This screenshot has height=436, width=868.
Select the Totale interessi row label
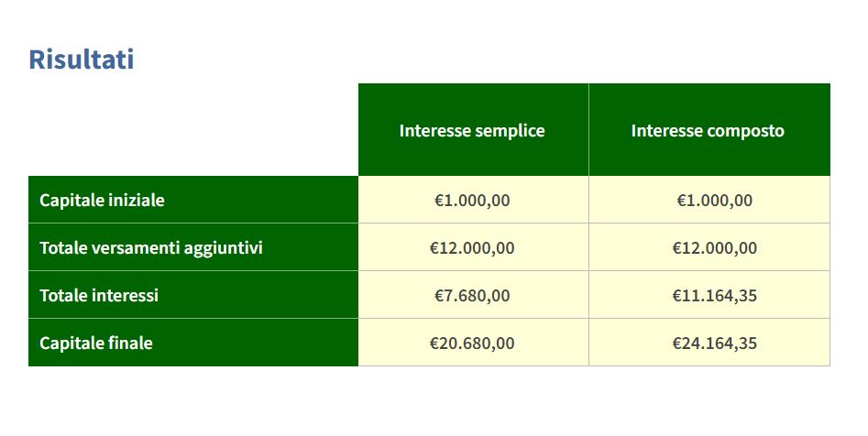pyautogui.click(x=99, y=296)
